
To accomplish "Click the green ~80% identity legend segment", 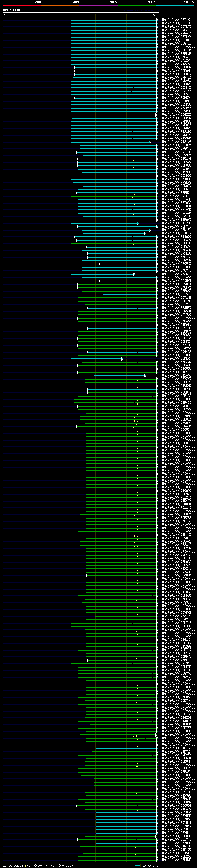I will [x=137, y=6].
